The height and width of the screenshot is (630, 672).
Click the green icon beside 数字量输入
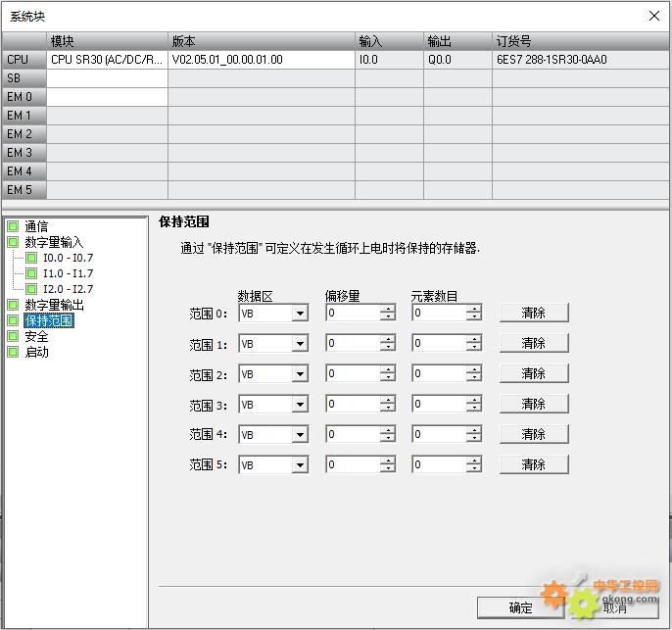tap(13, 242)
